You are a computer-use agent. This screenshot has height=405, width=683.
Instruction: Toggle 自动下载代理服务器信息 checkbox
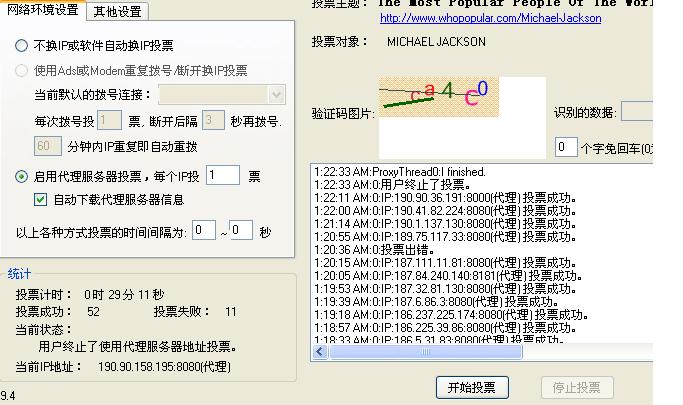point(41,199)
